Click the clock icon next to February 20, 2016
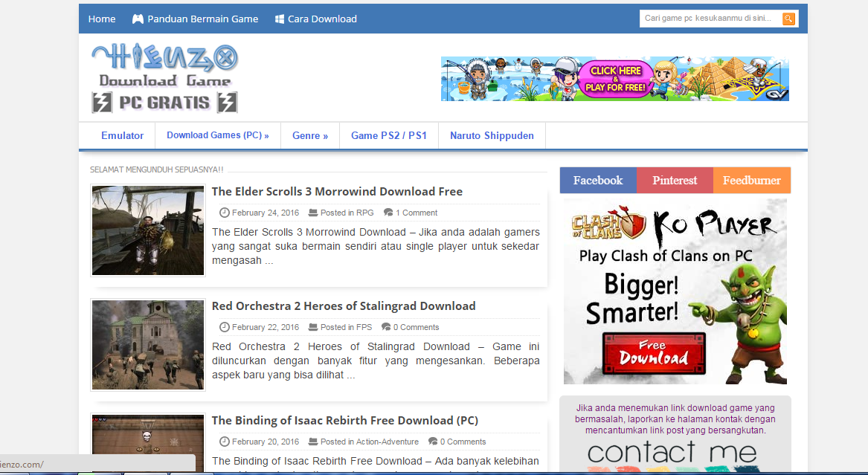The image size is (868, 475). 224,442
